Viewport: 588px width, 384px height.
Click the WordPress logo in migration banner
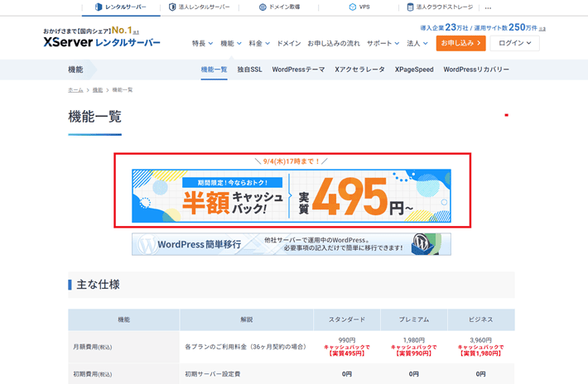pyautogui.click(x=147, y=245)
